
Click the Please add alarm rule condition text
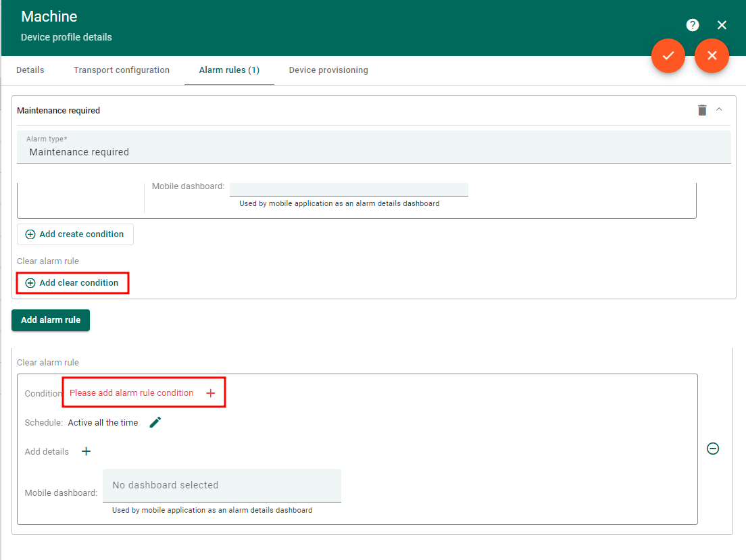[132, 393]
